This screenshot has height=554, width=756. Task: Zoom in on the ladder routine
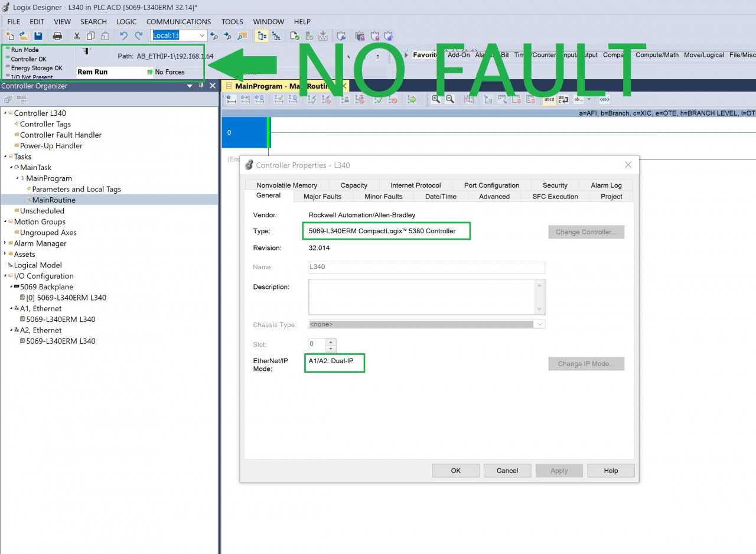pyautogui.click(x=436, y=99)
